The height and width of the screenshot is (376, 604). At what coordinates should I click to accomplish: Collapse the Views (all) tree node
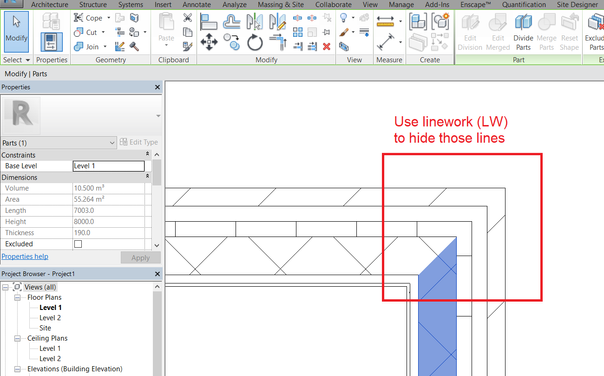(5, 287)
